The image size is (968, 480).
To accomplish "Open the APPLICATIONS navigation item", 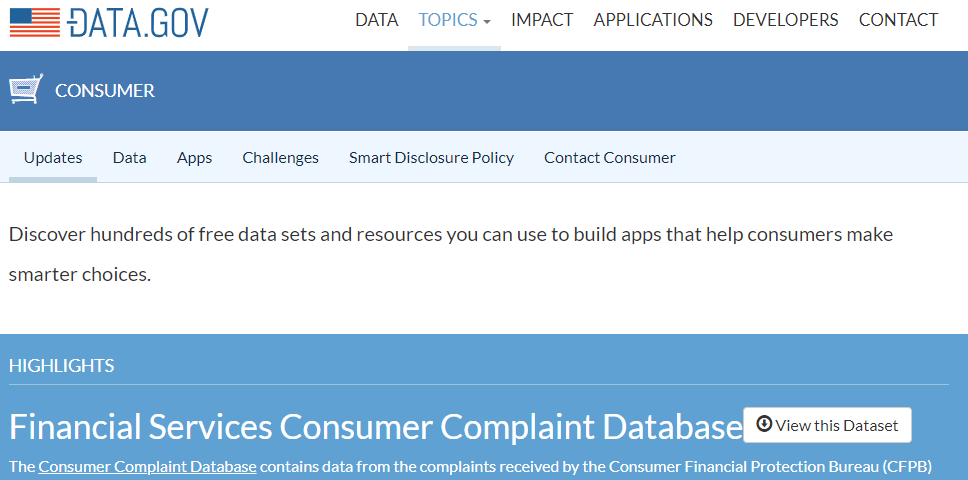I will tap(653, 20).
